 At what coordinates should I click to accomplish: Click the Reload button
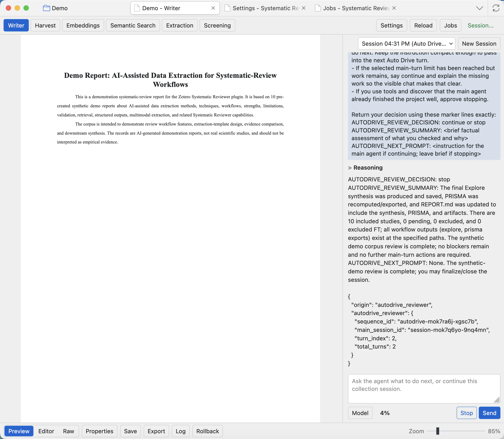[x=423, y=25]
